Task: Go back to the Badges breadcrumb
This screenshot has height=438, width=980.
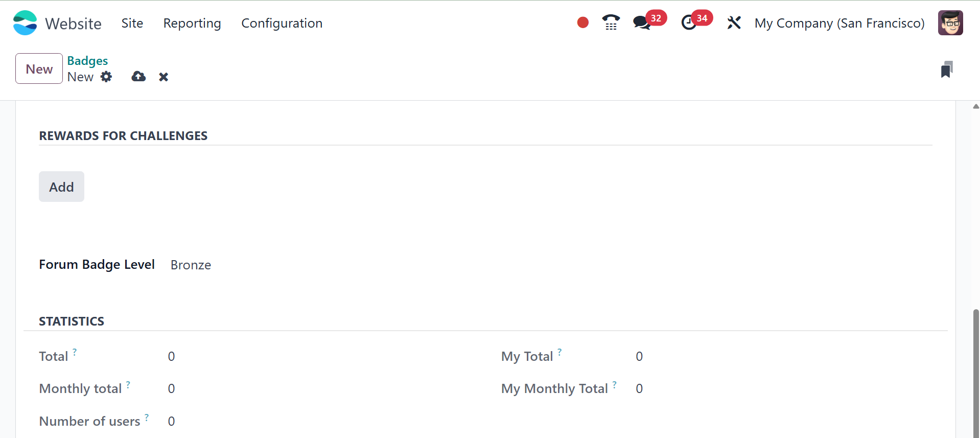Action: [87, 61]
